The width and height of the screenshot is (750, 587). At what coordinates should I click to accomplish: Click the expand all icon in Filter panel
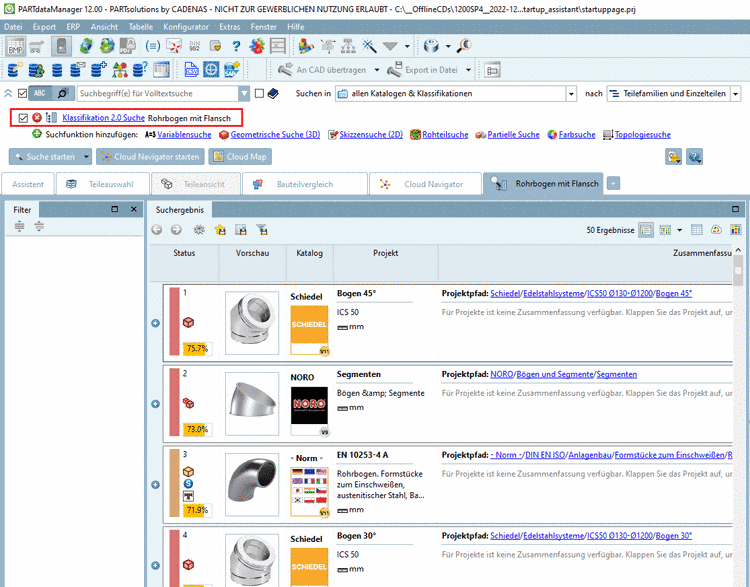pos(19,226)
